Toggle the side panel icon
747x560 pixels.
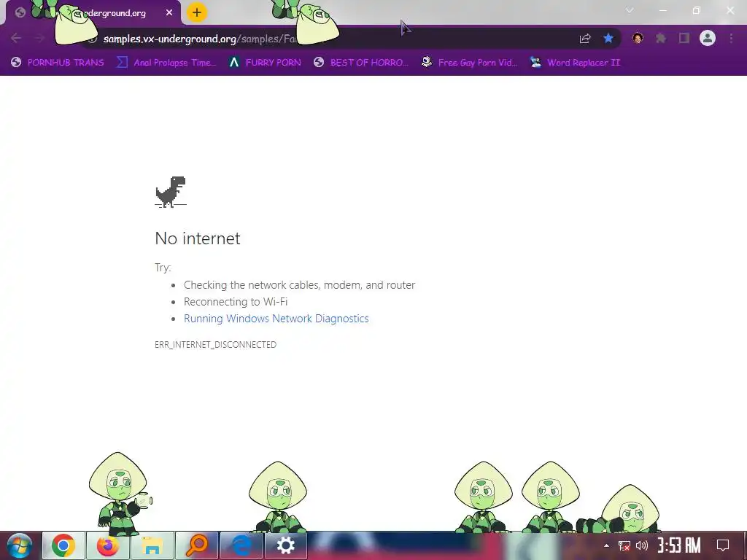click(x=684, y=38)
